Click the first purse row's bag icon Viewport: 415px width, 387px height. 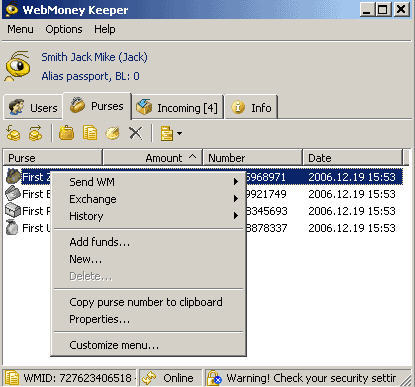pyautogui.click(x=13, y=176)
